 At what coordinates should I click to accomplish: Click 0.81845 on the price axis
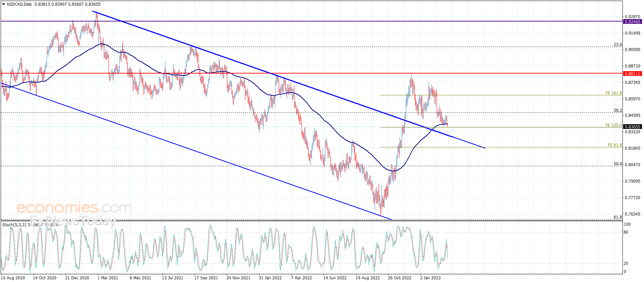pos(632,148)
